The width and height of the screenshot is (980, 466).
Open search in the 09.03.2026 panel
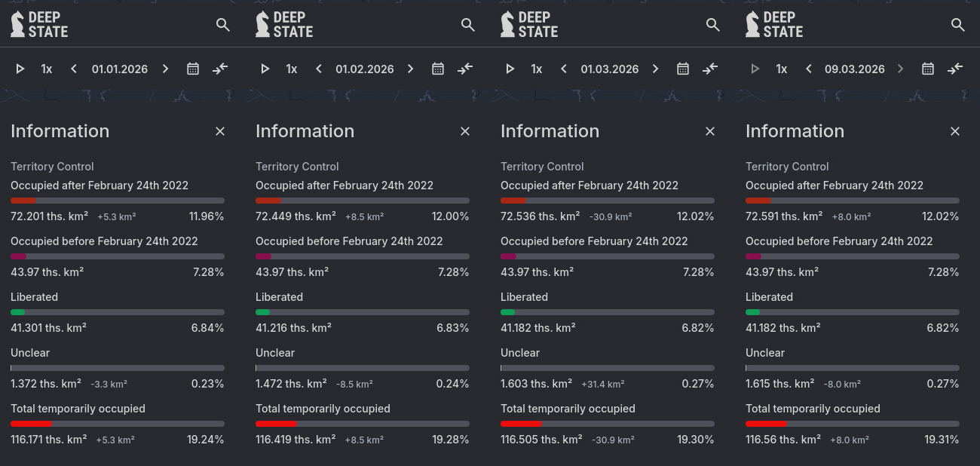coord(957,25)
